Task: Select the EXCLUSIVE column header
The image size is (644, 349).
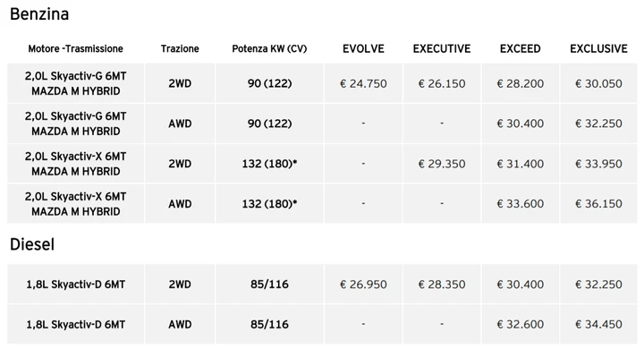Action: tap(598, 49)
